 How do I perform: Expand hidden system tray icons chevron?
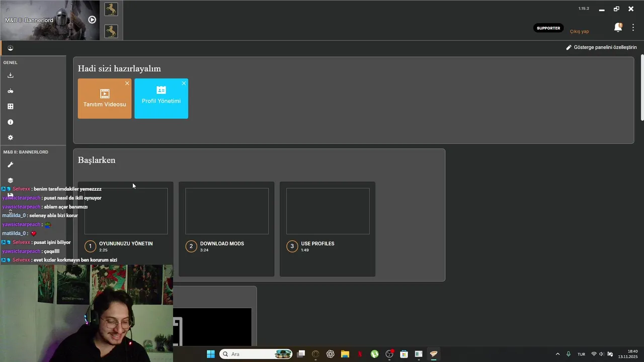coord(557,354)
